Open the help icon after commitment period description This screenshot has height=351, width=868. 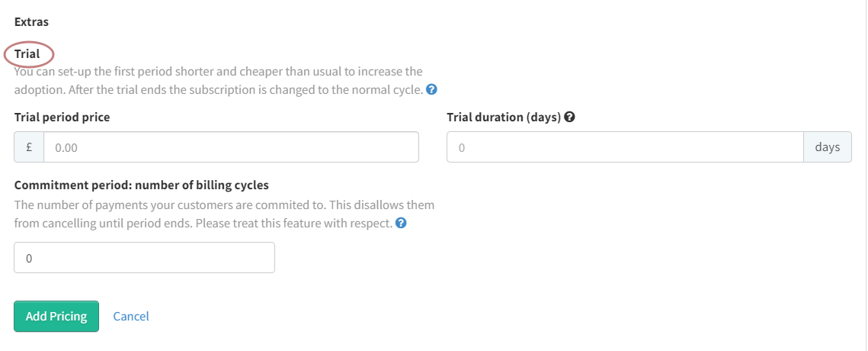[x=402, y=223]
